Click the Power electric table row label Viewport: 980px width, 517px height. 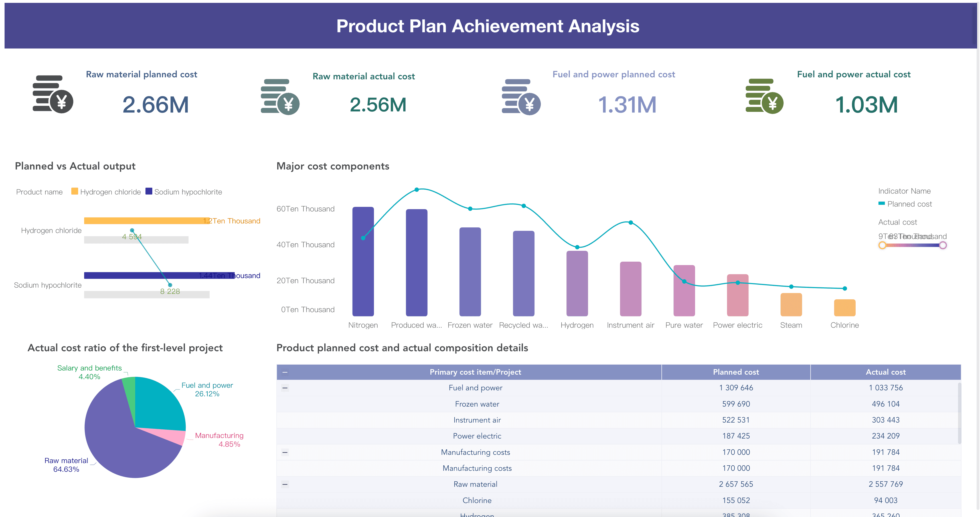(x=477, y=436)
